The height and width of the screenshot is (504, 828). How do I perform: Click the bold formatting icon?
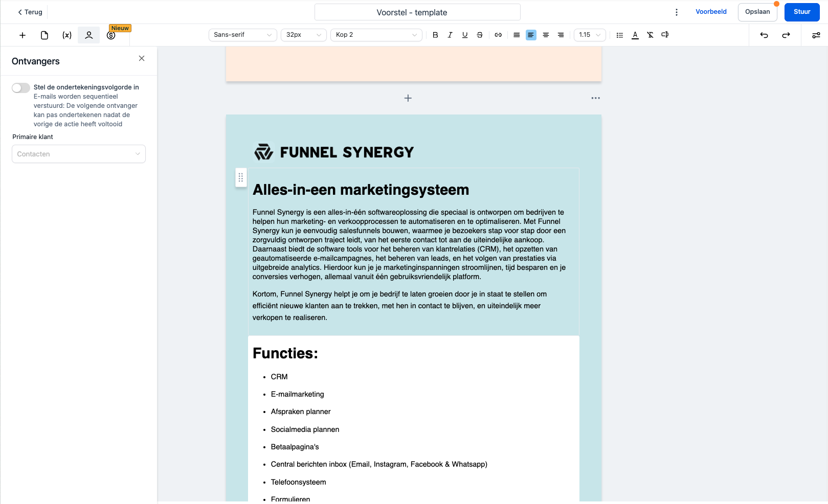tap(435, 35)
